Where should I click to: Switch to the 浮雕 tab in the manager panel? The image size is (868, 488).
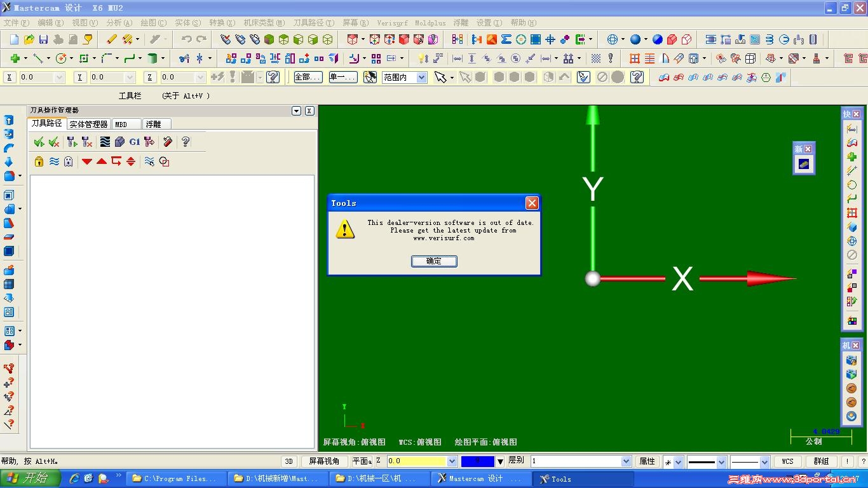click(156, 124)
